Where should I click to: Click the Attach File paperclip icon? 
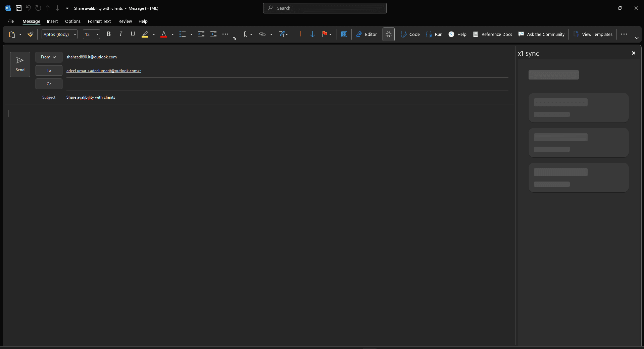(246, 34)
